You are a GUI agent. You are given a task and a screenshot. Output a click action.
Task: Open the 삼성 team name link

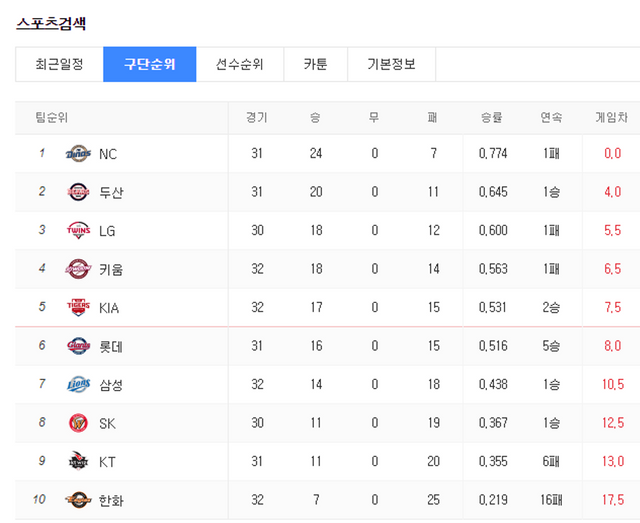[x=111, y=385]
